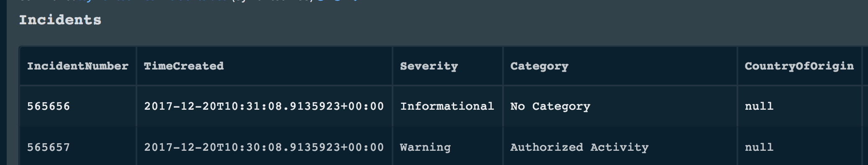Select the CountryOfOrigin column header
The height and width of the screenshot is (165, 868).
pos(799,66)
